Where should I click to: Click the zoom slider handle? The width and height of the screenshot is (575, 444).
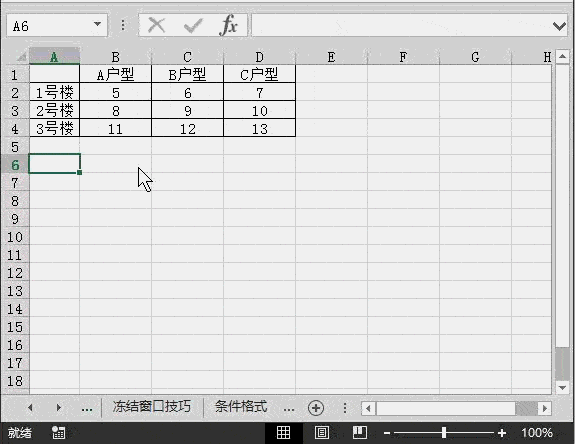coord(444,433)
